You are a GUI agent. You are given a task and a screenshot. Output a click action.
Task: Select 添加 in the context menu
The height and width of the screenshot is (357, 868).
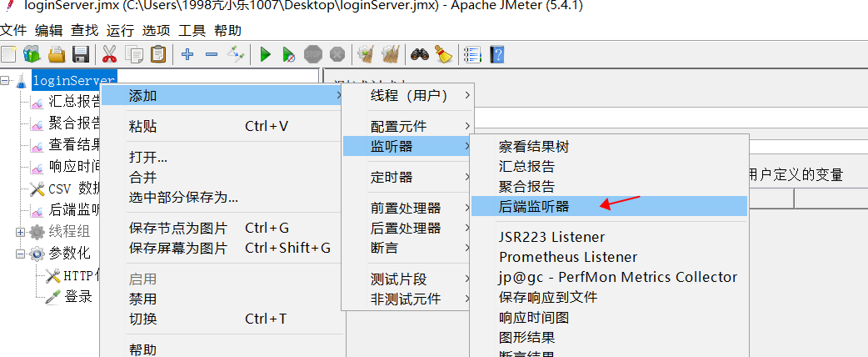tap(222, 95)
